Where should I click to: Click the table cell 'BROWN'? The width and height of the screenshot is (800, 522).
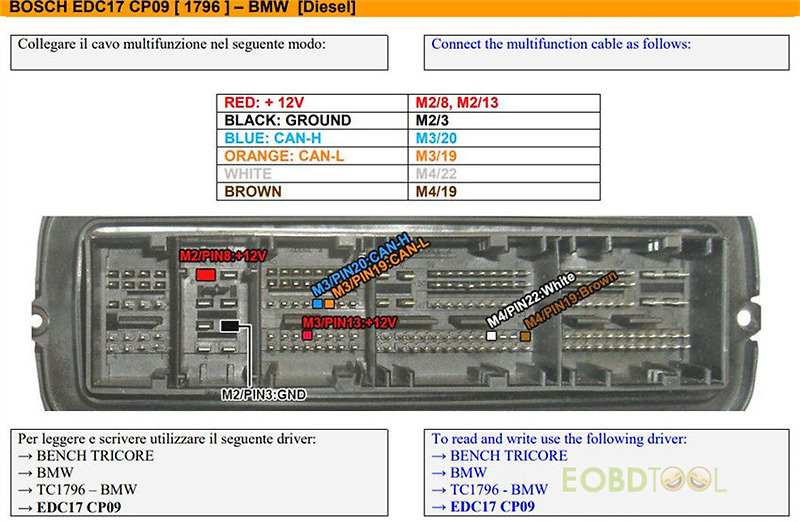coord(312,192)
